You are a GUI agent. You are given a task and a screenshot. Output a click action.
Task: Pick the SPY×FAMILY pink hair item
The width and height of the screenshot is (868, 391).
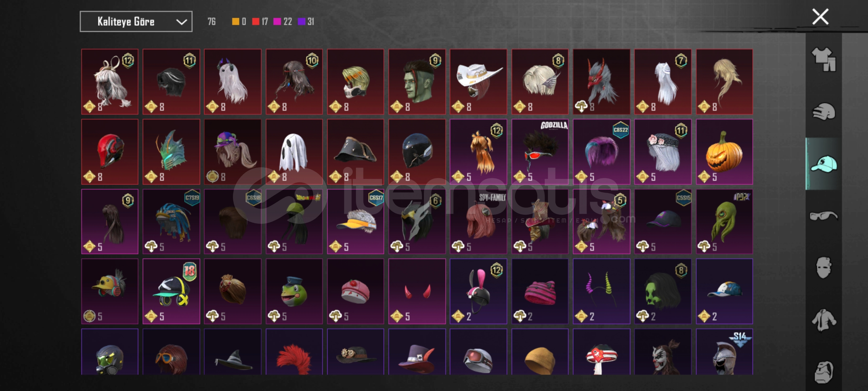pyautogui.click(x=478, y=222)
